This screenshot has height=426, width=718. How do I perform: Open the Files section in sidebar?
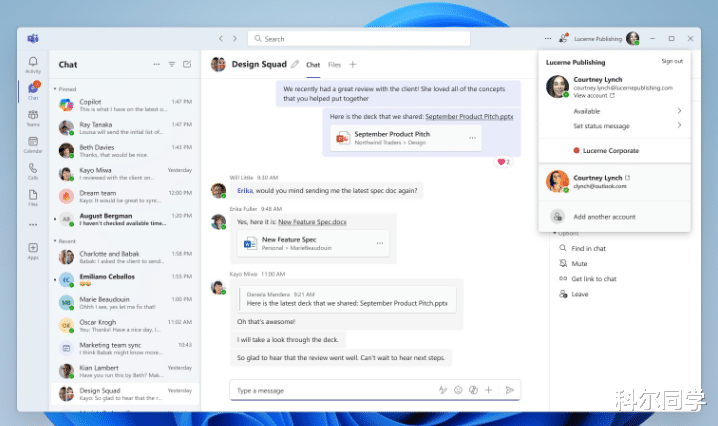(x=33, y=197)
